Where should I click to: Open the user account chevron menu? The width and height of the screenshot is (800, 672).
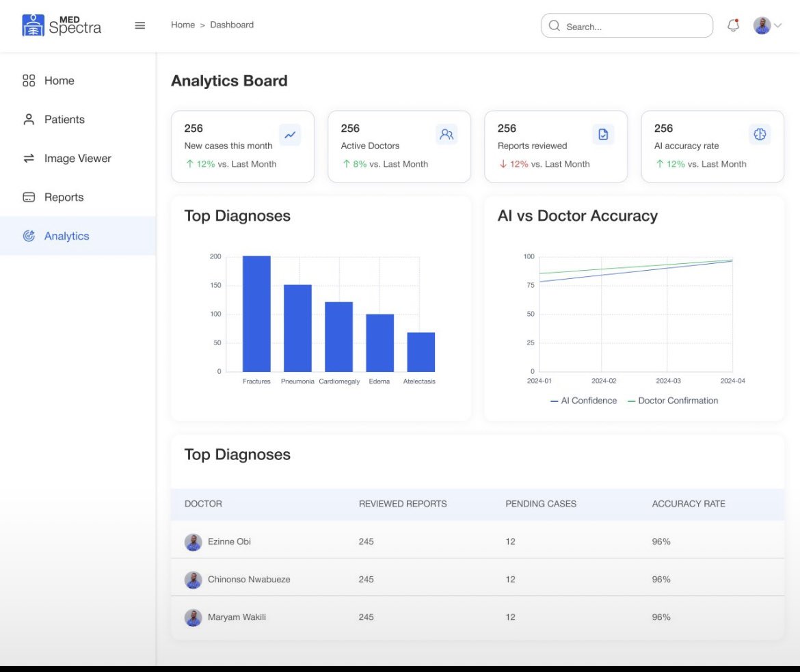pos(779,25)
